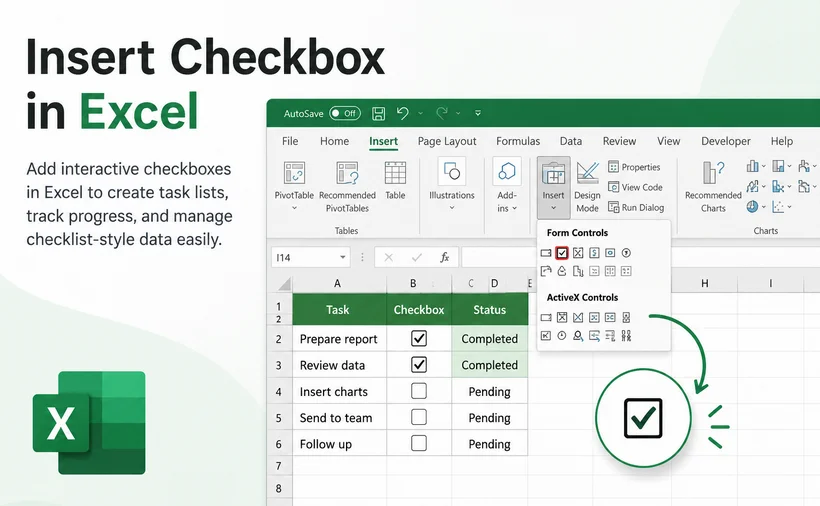Expand the Illustrations chevron

coord(452,208)
